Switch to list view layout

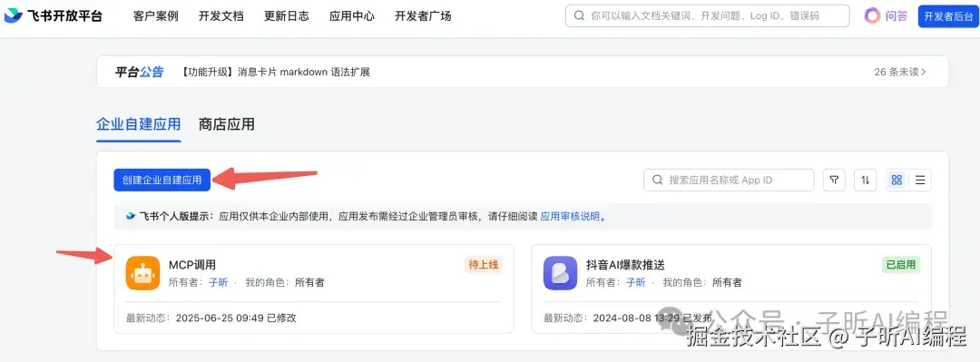pos(920,180)
